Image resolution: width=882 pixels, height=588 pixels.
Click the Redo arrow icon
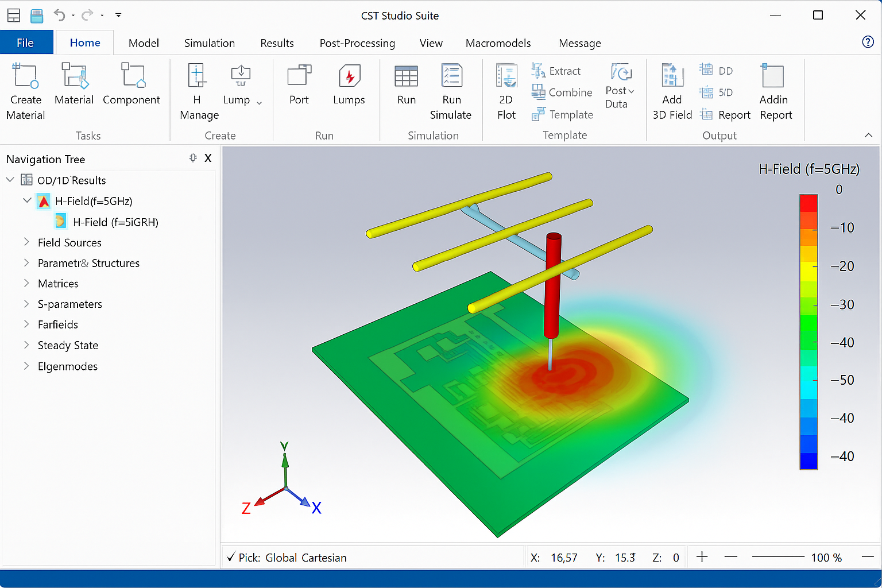[87, 15]
